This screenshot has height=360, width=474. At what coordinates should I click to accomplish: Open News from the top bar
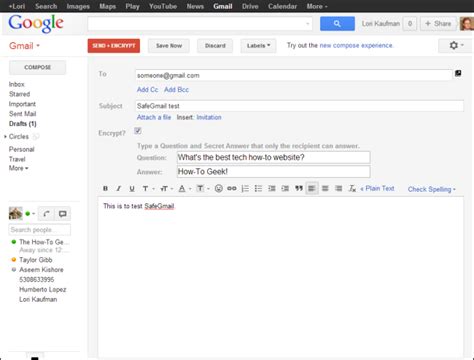[x=195, y=6]
